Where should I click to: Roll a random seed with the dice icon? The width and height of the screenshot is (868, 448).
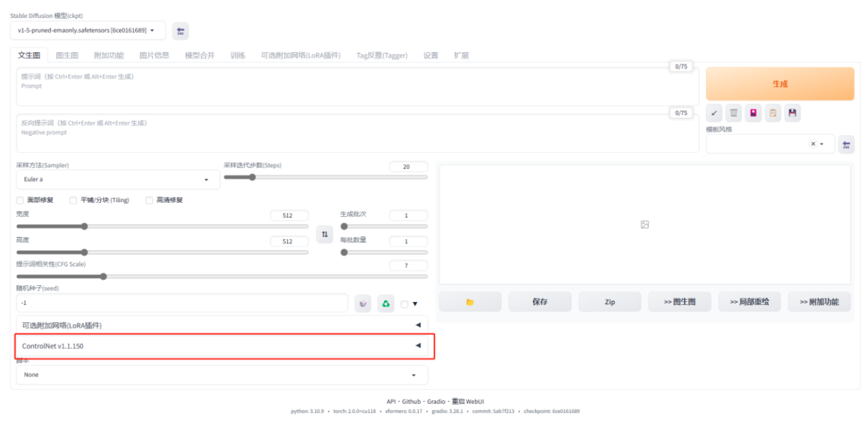[362, 303]
